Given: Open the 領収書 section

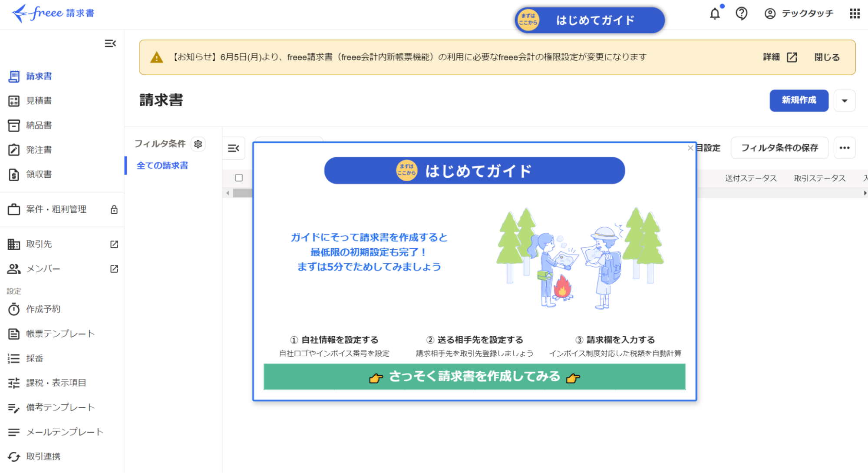Looking at the screenshot, I should 14,174.
